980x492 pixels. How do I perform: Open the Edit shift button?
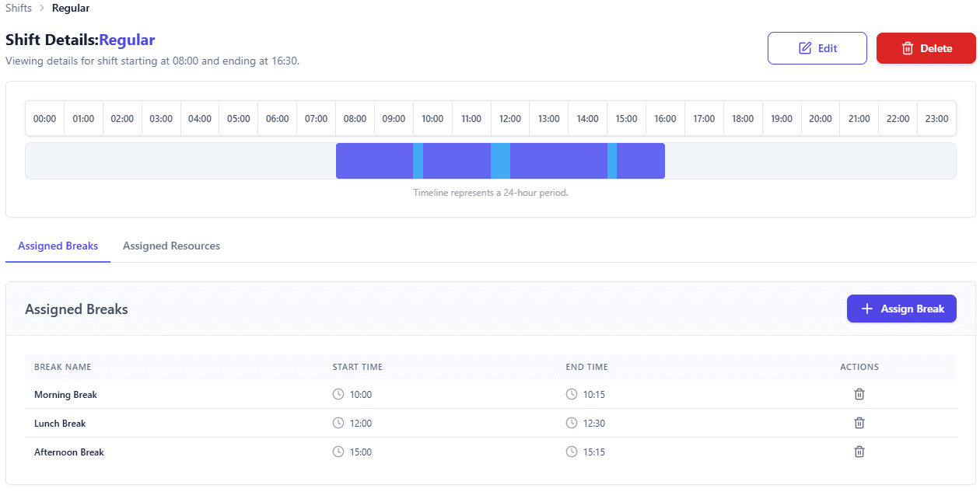(817, 48)
